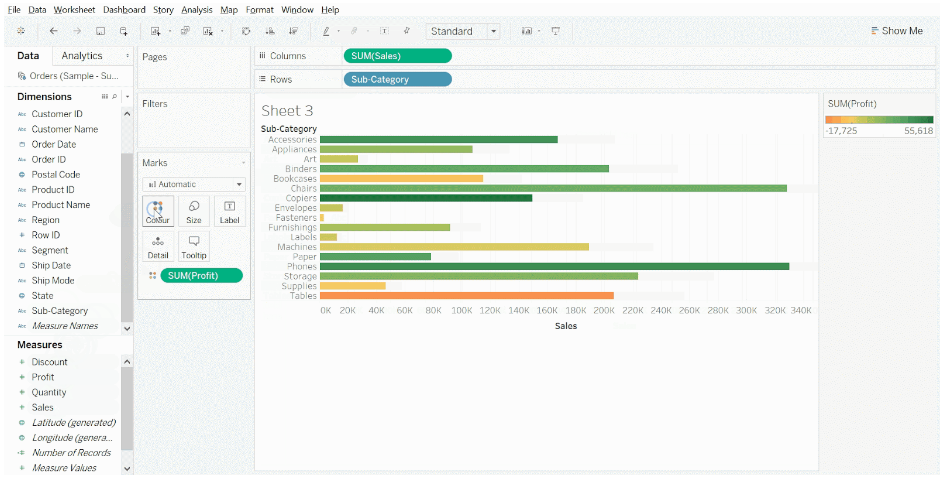Click the Tableau start page logo icon

pos(21,31)
